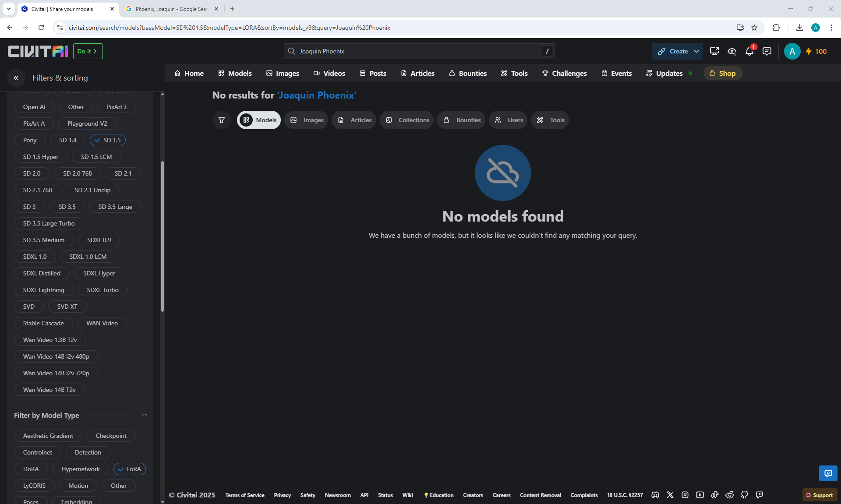841x504 pixels.
Task: Deselect the SD 1.5 base model filter
Action: click(108, 140)
